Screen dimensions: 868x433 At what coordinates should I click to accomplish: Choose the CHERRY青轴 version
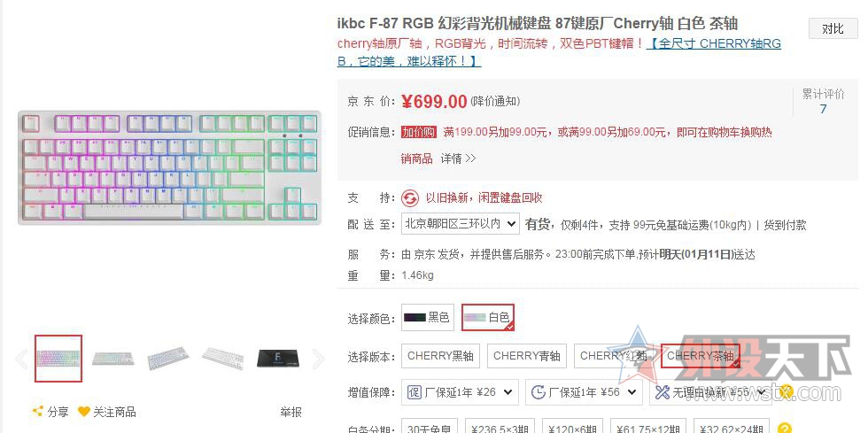pyautogui.click(x=526, y=355)
